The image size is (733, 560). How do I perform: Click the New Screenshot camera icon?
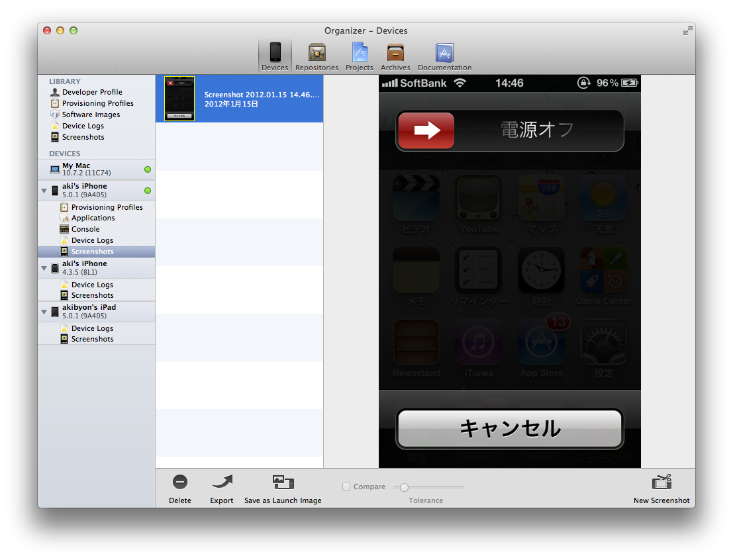tap(661, 482)
